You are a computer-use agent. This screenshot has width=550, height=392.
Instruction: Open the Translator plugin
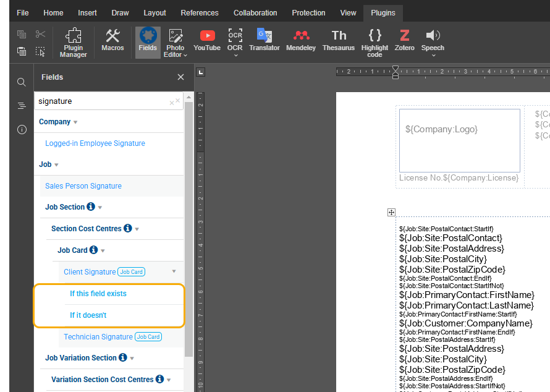[264, 40]
